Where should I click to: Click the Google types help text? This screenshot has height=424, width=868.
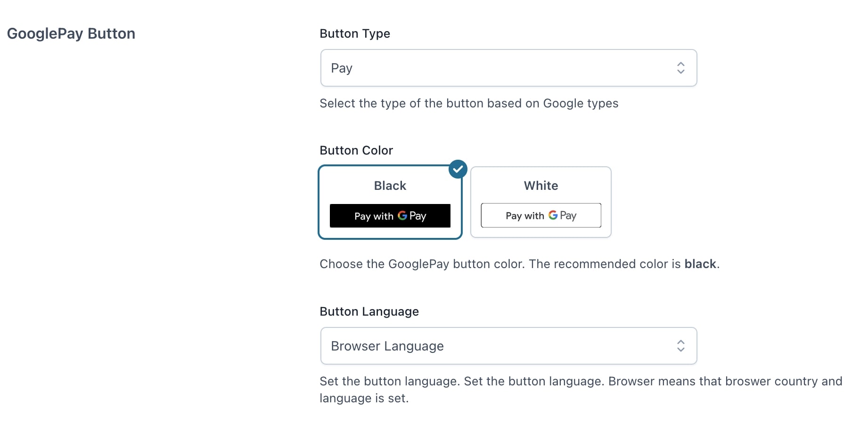coord(469,103)
